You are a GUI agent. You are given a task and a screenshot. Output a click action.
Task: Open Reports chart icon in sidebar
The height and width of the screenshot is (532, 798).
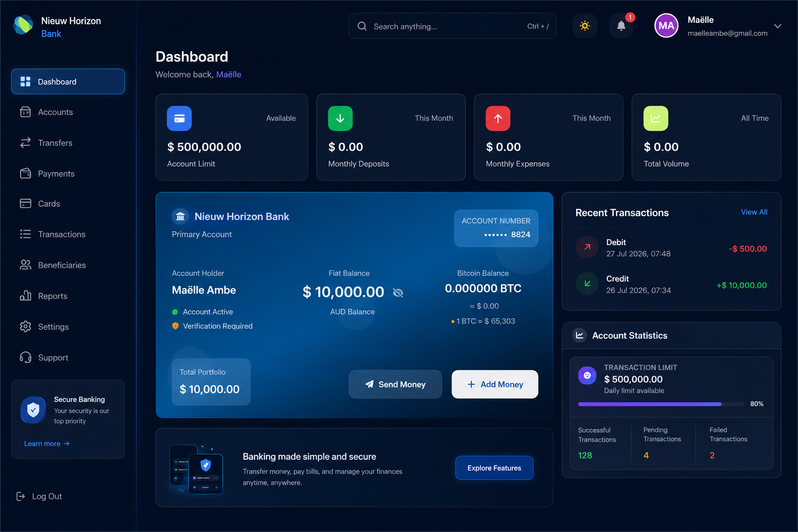(25, 296)
